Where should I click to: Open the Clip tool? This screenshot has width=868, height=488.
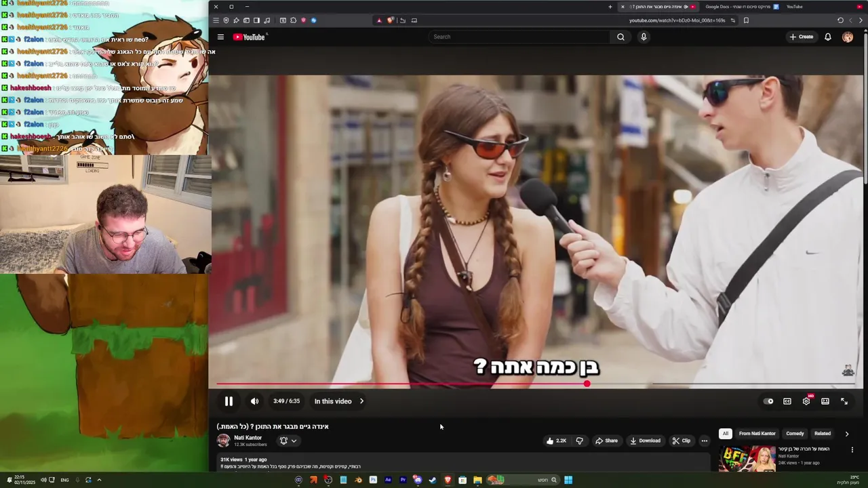(x=681, y=441)
